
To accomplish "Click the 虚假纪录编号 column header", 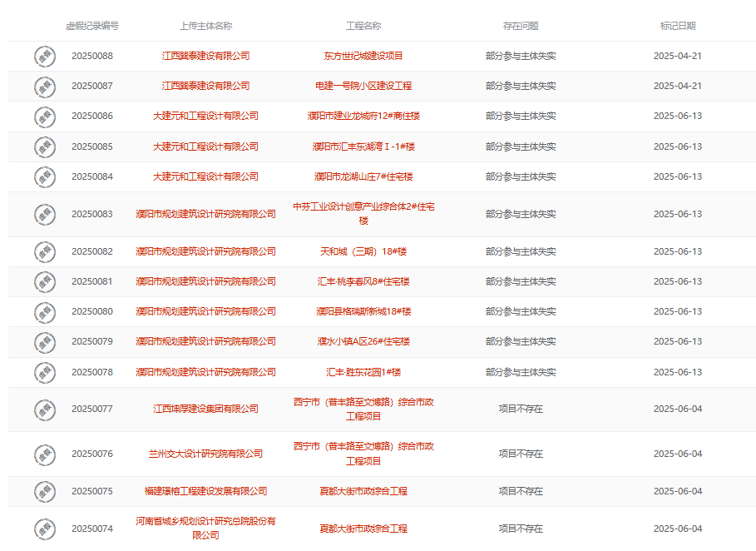I will point(92,26).
